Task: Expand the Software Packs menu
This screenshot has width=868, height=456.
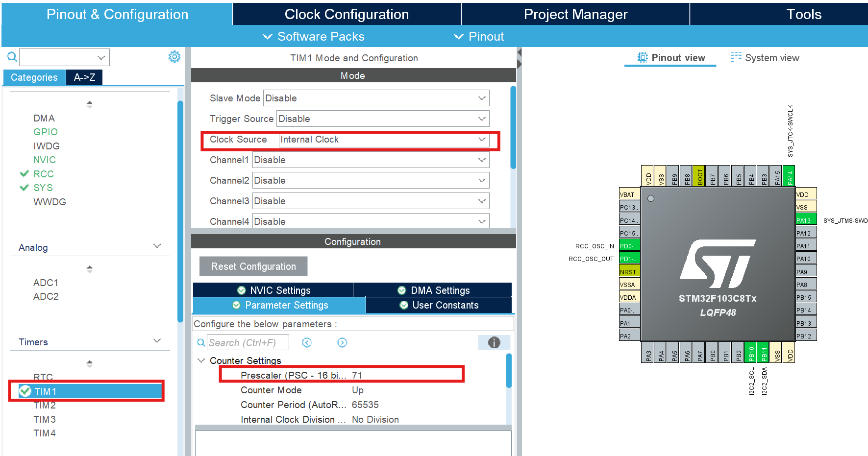Action: coord(314,36)
